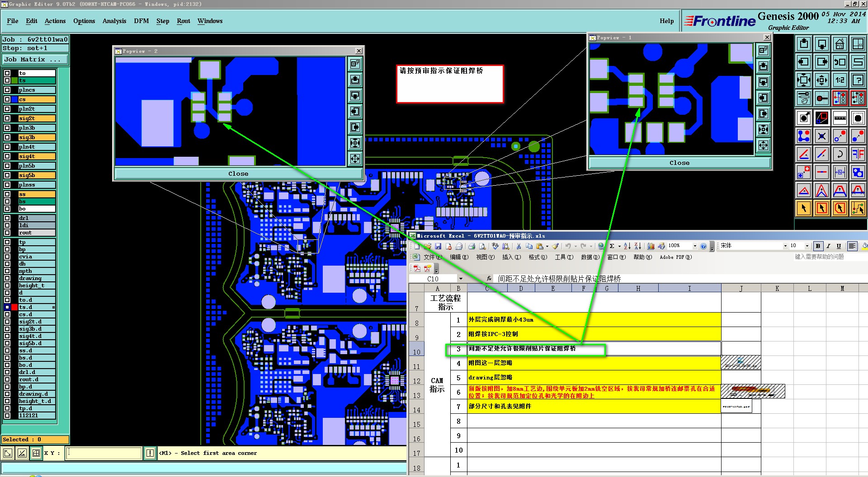Click the 1:2 zoom scale icon
This screenshot has width=868, height=477.
[x=840, y=80]
